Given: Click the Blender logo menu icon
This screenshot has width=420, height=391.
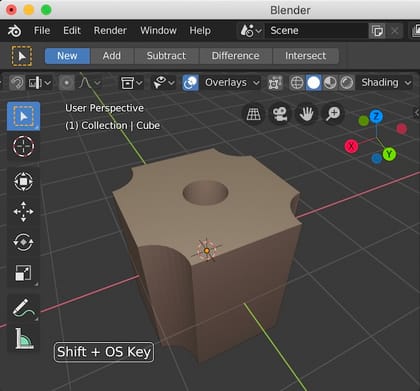Looking at the screenshot, I should tap(14, 31).
